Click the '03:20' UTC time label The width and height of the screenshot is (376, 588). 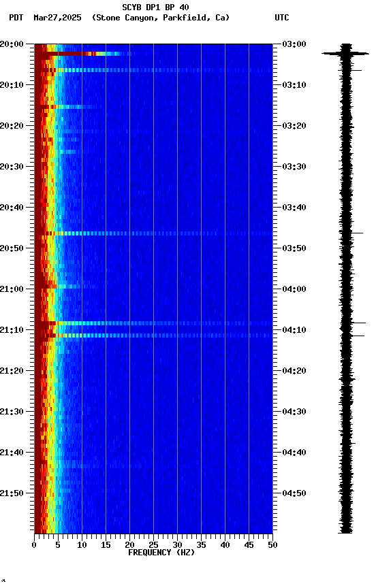(294, 126)
